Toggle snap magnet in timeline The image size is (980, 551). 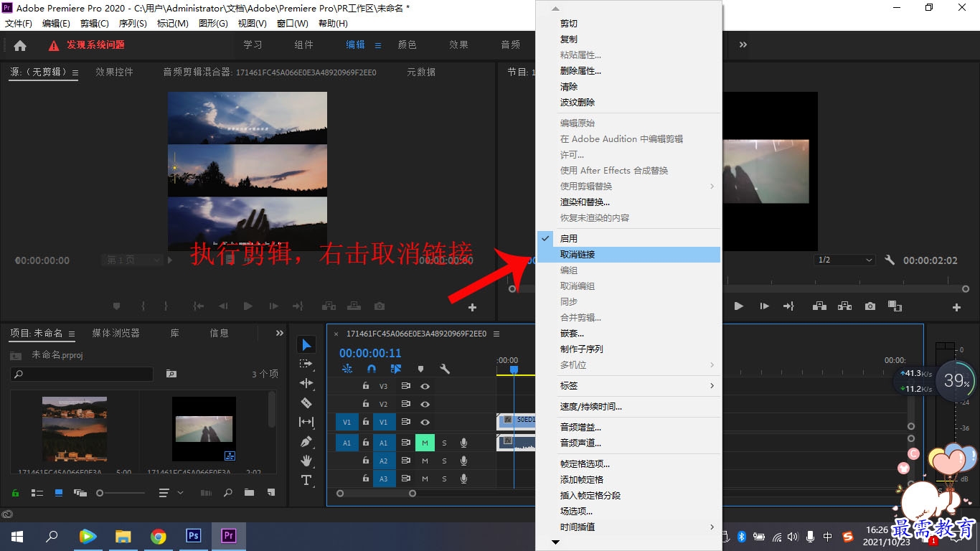click(371, 369)
